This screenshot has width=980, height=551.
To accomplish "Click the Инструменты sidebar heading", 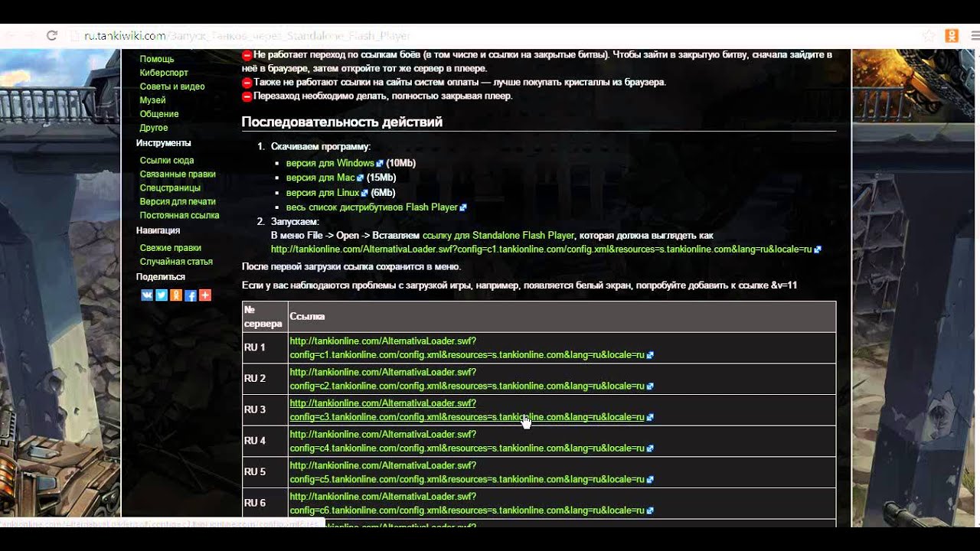I will pyautogui.click(x=164, y=143).
